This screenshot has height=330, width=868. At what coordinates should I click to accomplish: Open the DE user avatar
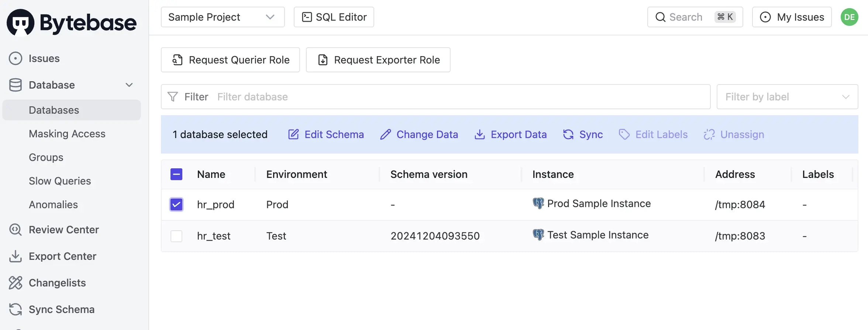(849, 17)
